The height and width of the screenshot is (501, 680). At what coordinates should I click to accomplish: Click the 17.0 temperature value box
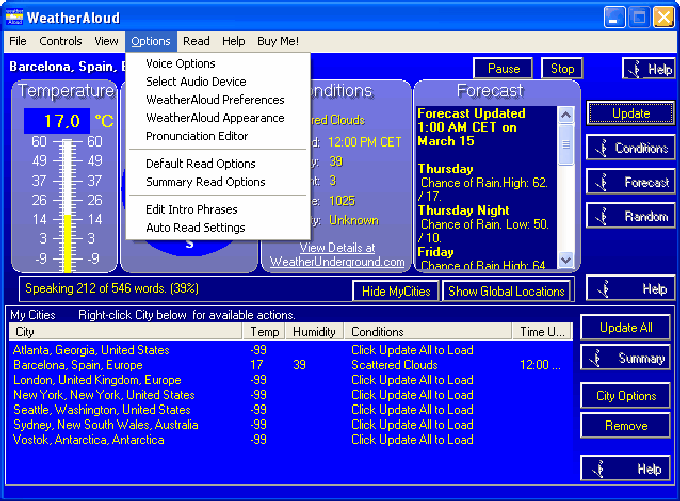[57, 121]
